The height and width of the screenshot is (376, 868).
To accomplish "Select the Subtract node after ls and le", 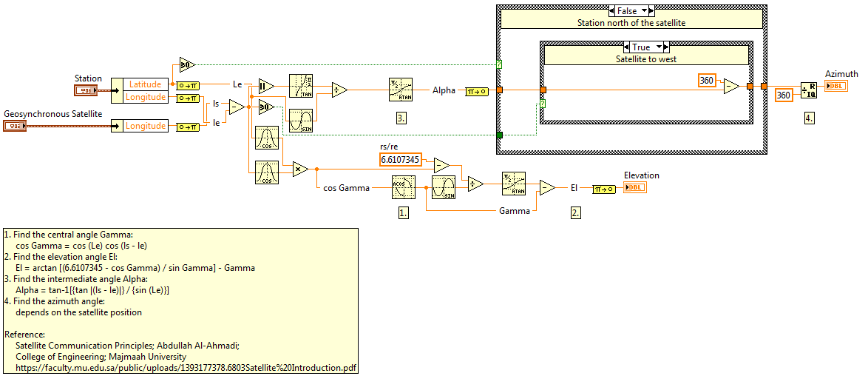I will click(237, 107).
